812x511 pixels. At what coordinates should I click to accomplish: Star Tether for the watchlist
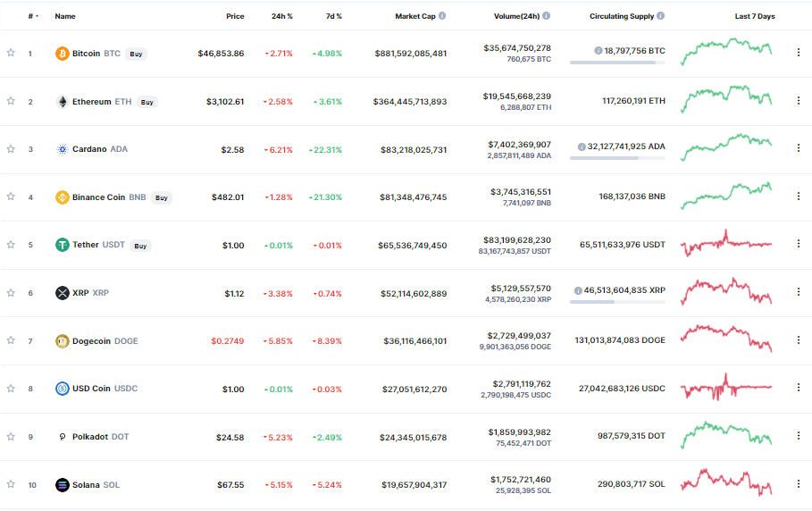11,245
